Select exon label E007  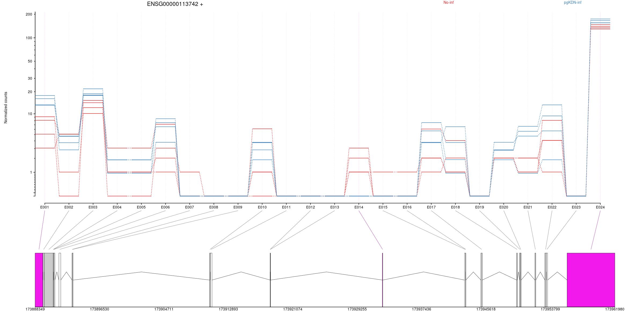(x=189, y=207)
